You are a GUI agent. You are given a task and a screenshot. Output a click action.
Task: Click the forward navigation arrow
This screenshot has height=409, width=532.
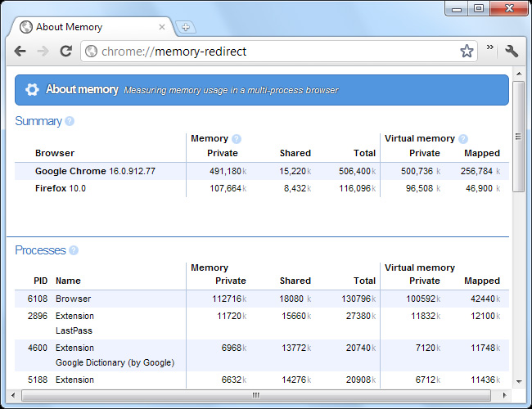click(43, 52)
